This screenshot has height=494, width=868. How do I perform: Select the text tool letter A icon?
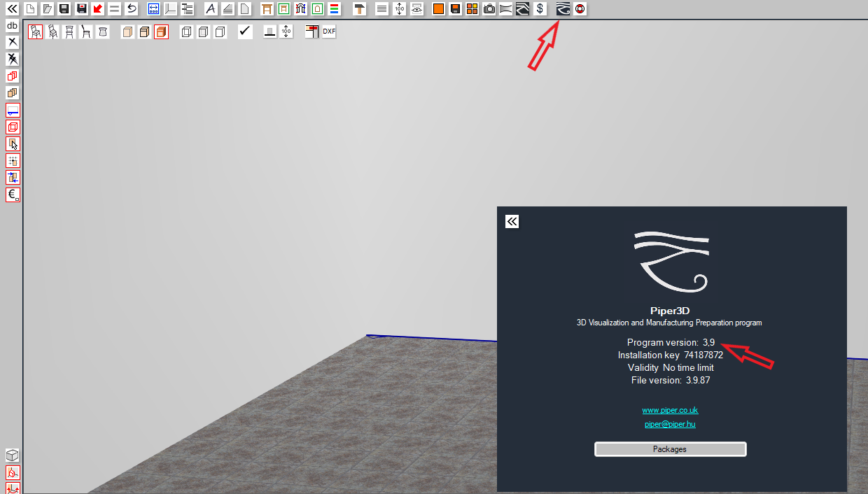point(211,9)
